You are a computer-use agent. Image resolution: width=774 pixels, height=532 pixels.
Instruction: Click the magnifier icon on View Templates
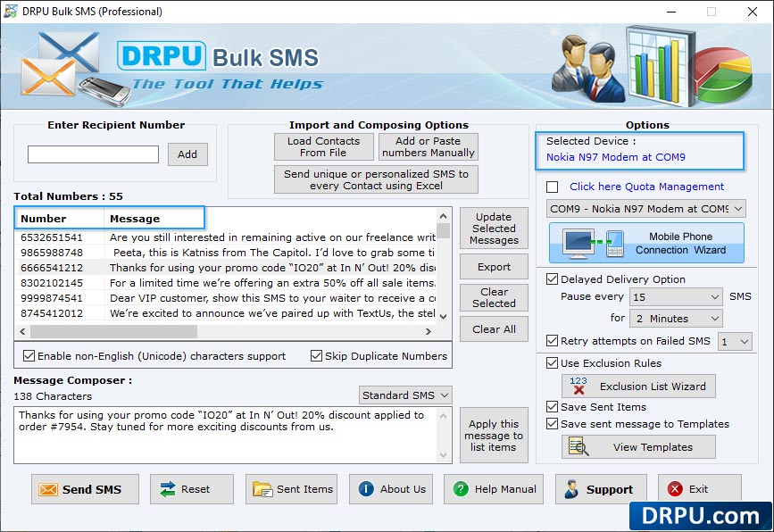tap(578, 446)
